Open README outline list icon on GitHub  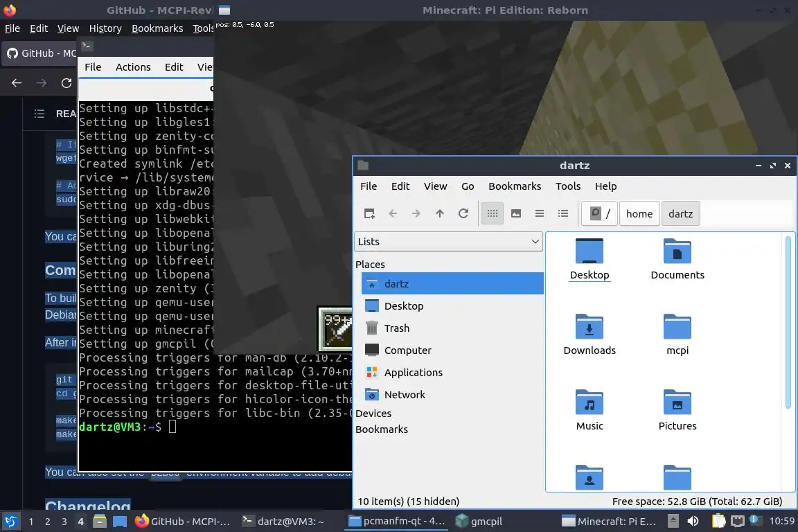[39, 114]
